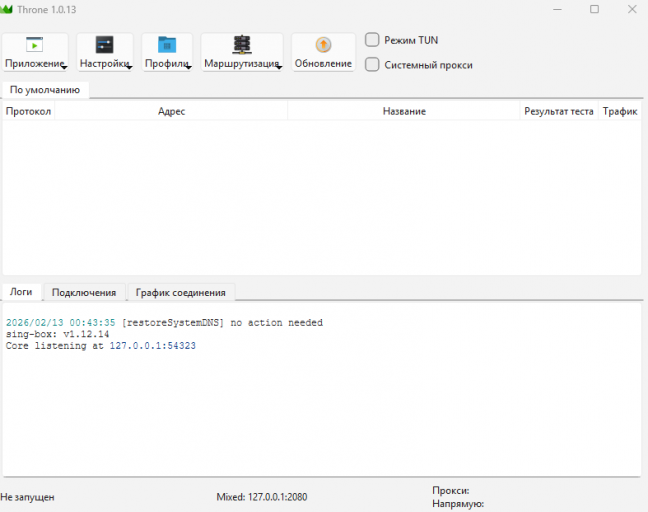
Task: Click the log timestamp 2026/02/13 00:43:35
Action: click(x=60, y=322)
